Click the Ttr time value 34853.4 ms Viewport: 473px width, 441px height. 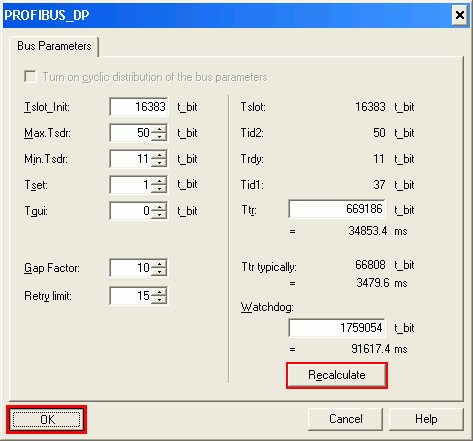point(378,231)
